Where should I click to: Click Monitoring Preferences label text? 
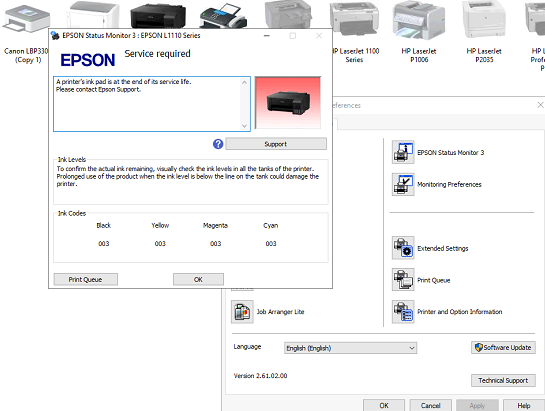tap(449, 184)
